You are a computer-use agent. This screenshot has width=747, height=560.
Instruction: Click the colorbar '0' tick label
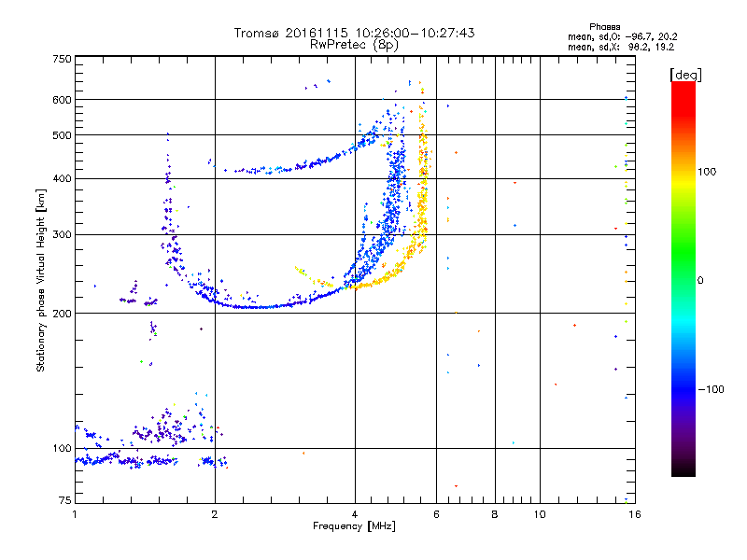(700, 280)
